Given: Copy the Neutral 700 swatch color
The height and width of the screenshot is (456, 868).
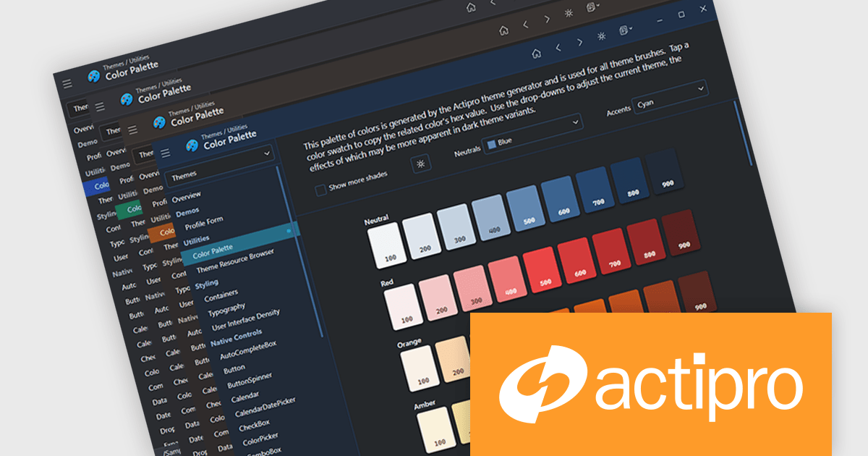Looking at the screenshot, I should tap(595, 190).
